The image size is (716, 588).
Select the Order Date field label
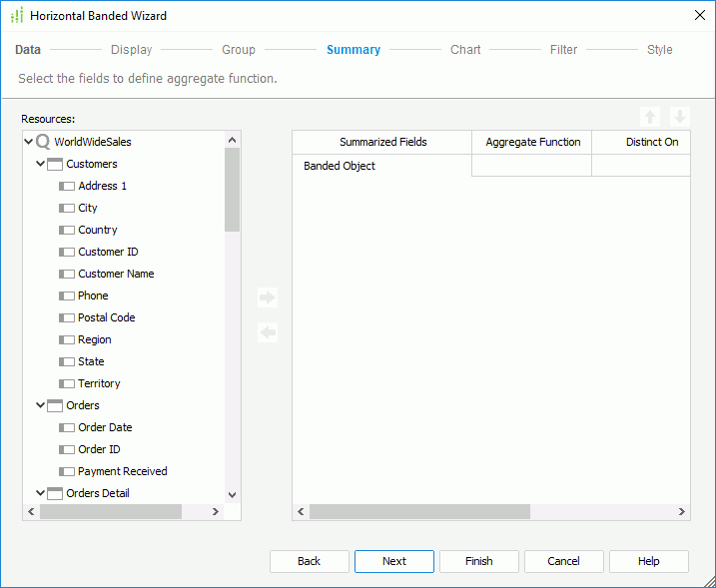point(105,427)
